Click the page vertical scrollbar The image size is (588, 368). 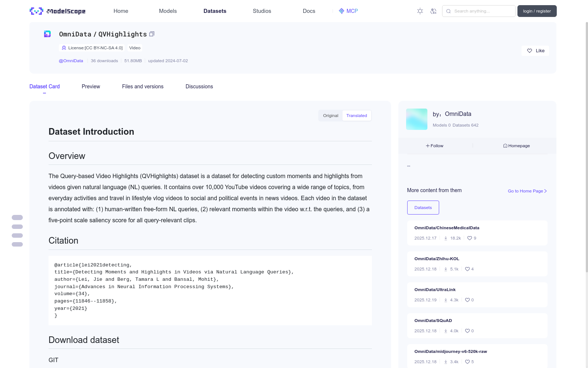[x=587, y=147]
